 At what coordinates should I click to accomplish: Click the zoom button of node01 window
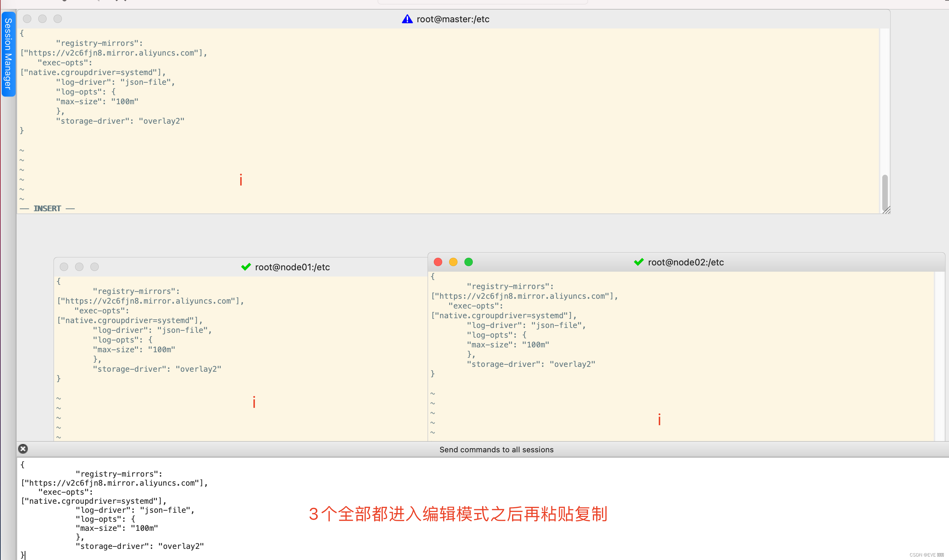click(94, 267)
